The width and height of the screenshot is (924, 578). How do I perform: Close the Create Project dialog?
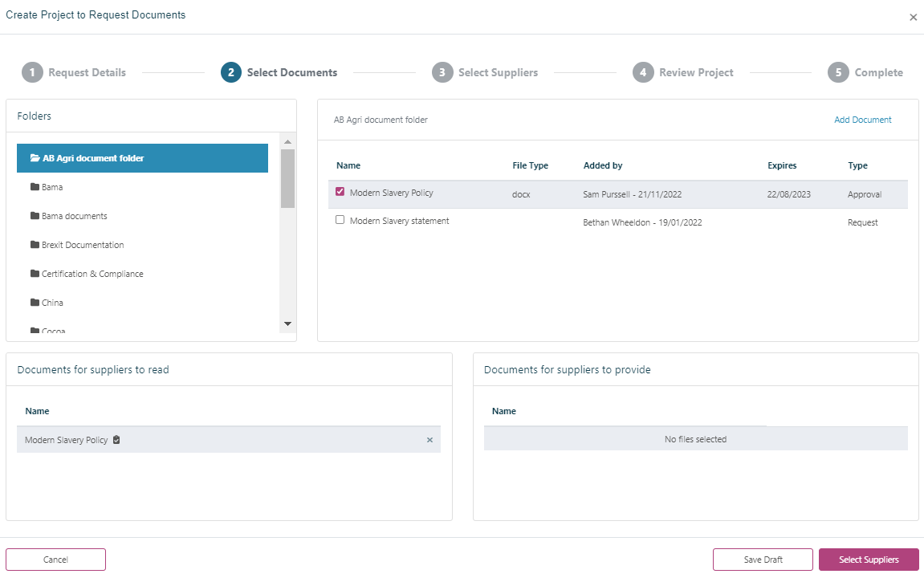(x=913, y=17)
